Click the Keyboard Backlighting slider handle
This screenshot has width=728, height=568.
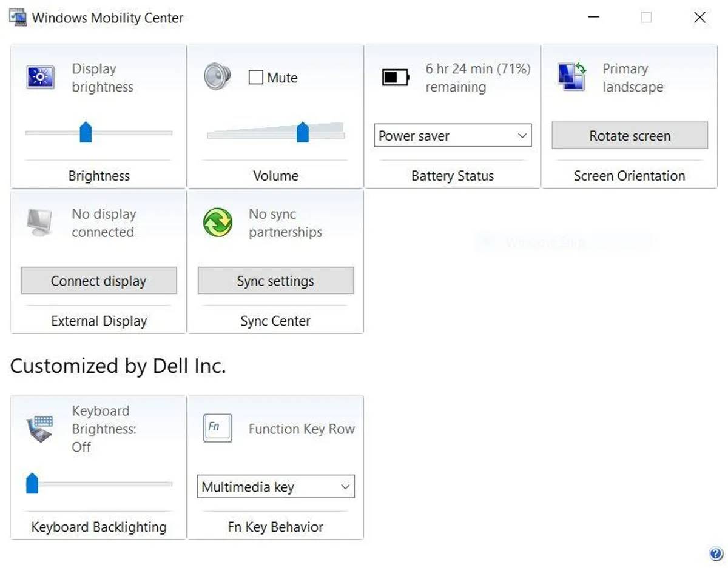coord(32,484)
